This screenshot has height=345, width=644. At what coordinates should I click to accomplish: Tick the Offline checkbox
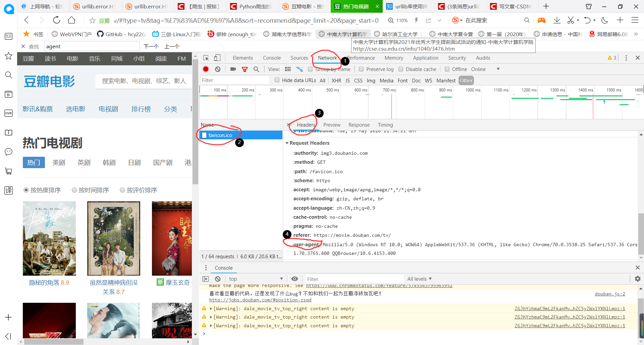pyautogui.click(x=447, y=69)
